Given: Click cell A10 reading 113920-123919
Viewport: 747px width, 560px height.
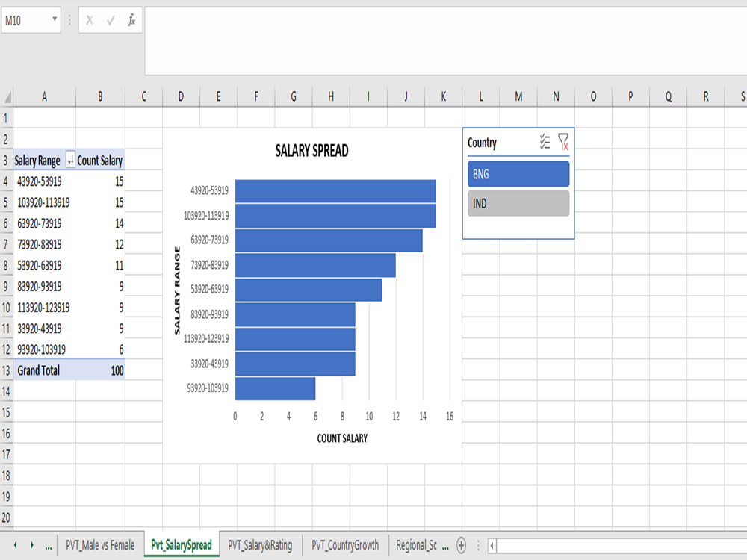Looking at the screenshot, I should click(44, 307).
